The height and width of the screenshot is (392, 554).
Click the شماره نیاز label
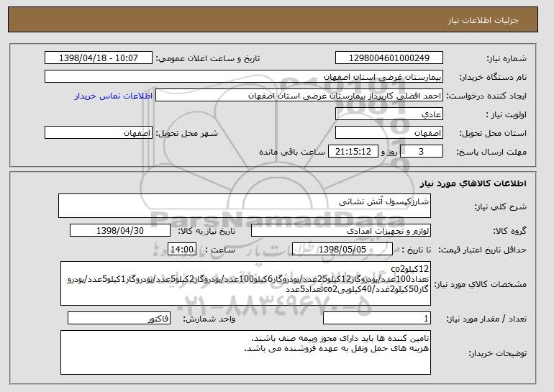tap(507, 58)
